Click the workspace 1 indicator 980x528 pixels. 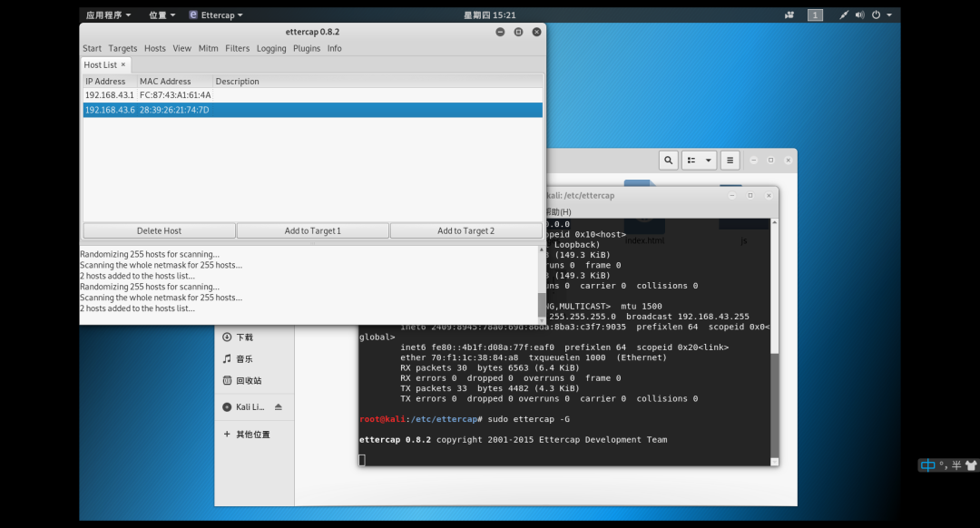coord(815,15)
